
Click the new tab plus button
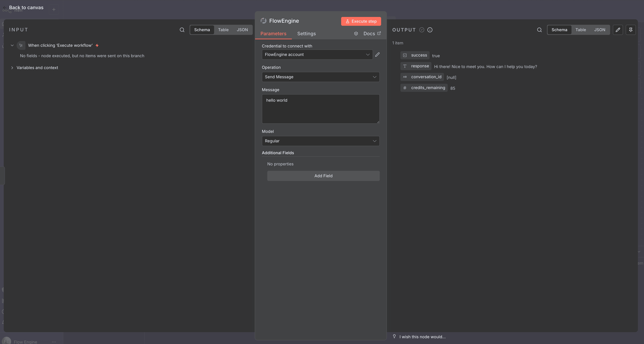click(x=54, y=9)
